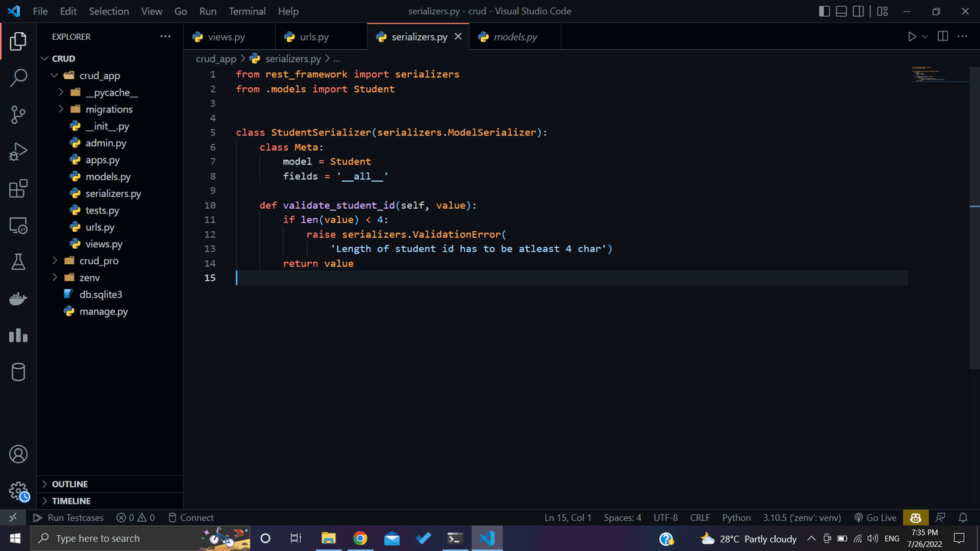The width and height of the screenshot is (980, 551).
Task: Open Google Chrome from taskbar
Action: [360, 539]
